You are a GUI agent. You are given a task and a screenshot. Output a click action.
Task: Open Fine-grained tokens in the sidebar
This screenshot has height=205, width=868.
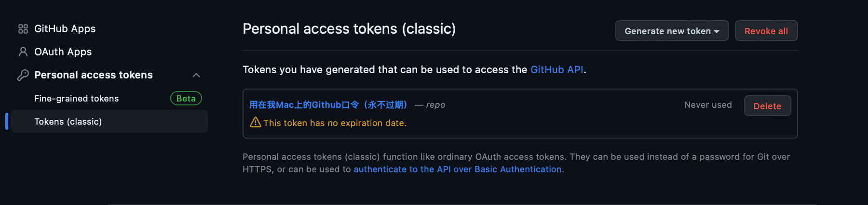[76, 98]
